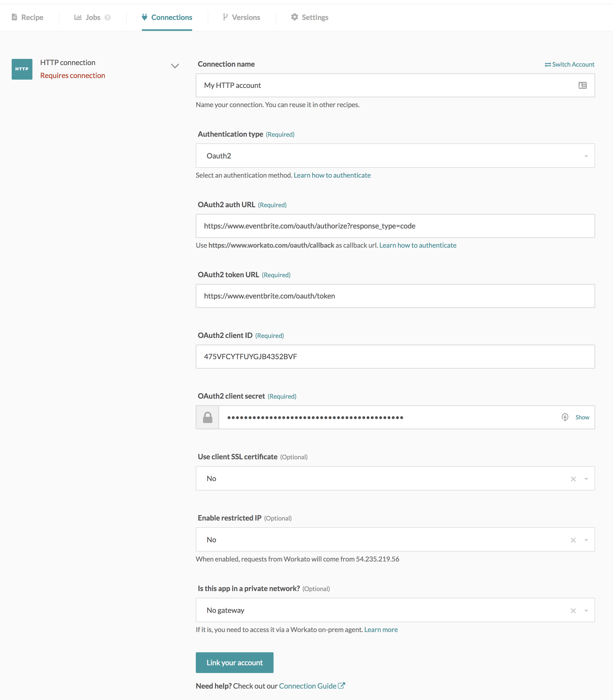Image resolution: width=613 pixels, height=700 pixels.
Task: Clear the Enable restricted IP selection
Action: [573, 540]
